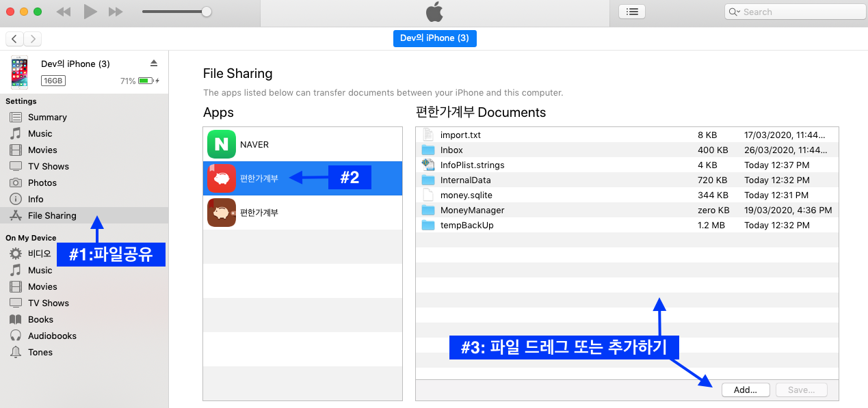Select the InternalData folder icon
The width and height of the screenshot is (868, 408).
428,180
